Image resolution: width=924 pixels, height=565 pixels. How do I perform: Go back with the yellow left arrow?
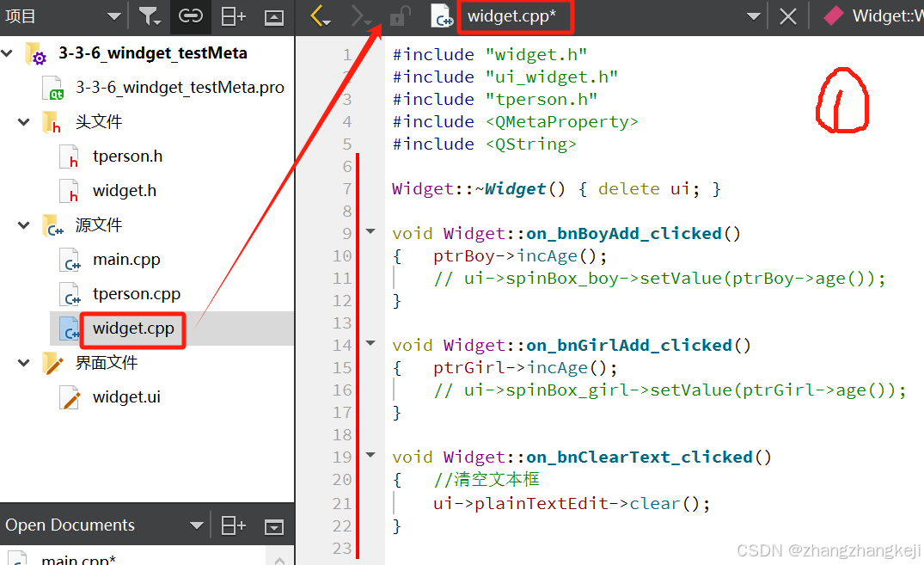pos(320,16)
